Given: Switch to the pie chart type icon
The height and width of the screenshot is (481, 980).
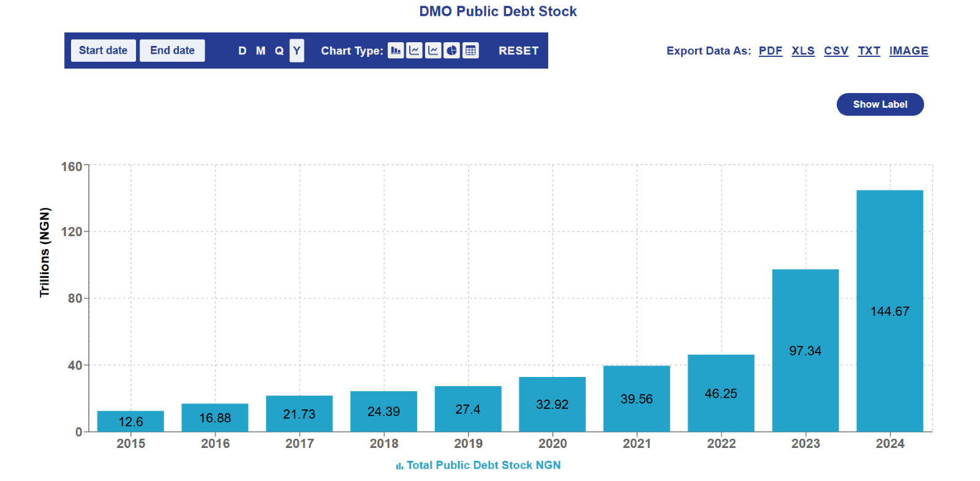Looking at the screenshot, I should [x=452, y=51].
